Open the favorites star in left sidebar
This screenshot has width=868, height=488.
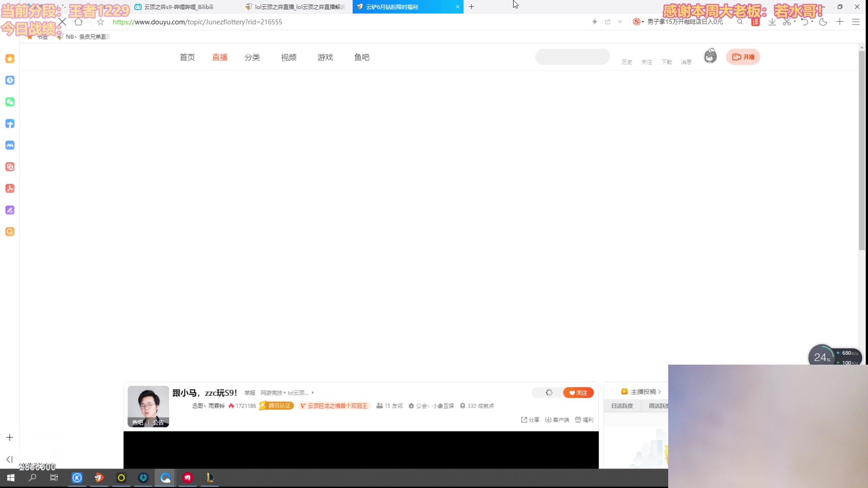(x=9, y=58)
